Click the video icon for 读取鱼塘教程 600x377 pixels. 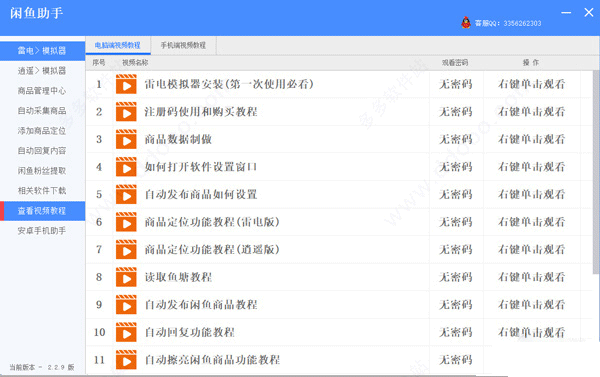[126, 277]
